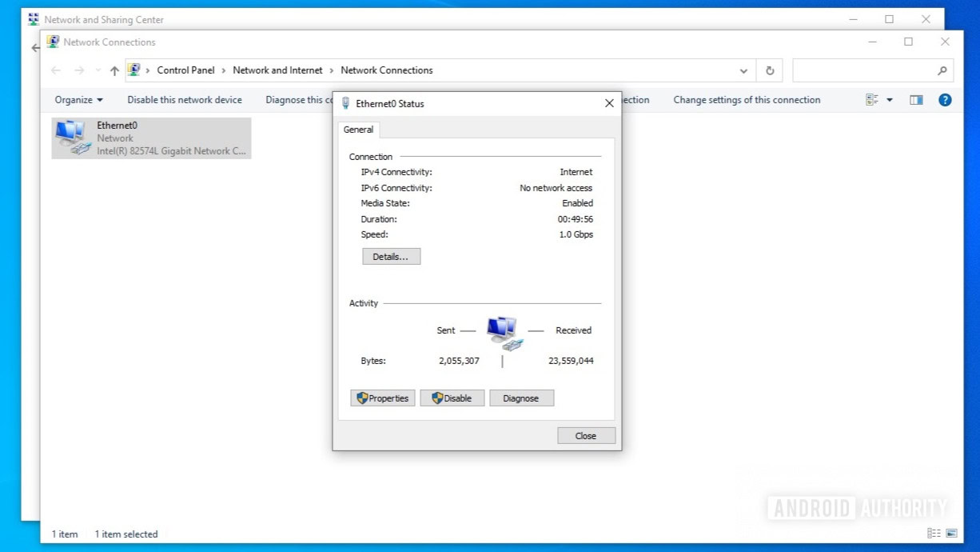Run Diagnose in Ethernet0 Status dialog
This screenshot has width=980, height=552.
click(x=521, y=398)
